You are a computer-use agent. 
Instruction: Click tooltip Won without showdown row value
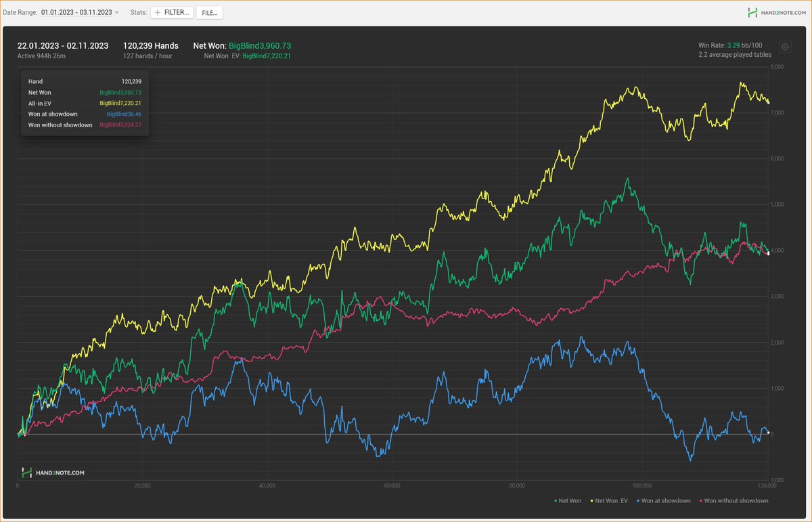click(120, 125)
